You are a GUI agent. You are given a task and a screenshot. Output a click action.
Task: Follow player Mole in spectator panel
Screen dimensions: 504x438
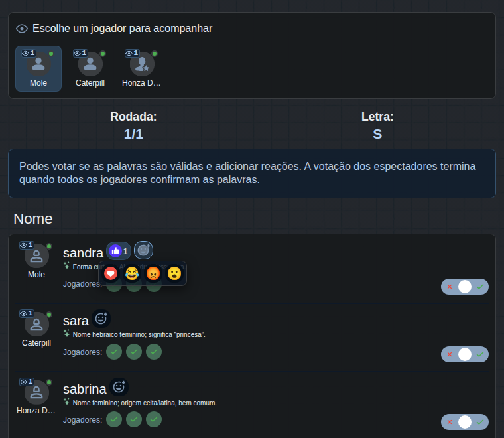coord(38,68)
